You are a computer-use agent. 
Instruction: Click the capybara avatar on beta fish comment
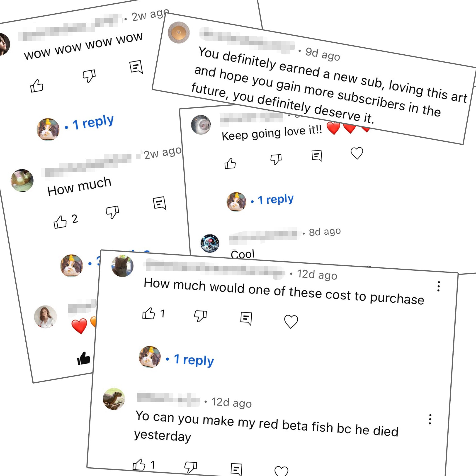[x=114, y=399]
